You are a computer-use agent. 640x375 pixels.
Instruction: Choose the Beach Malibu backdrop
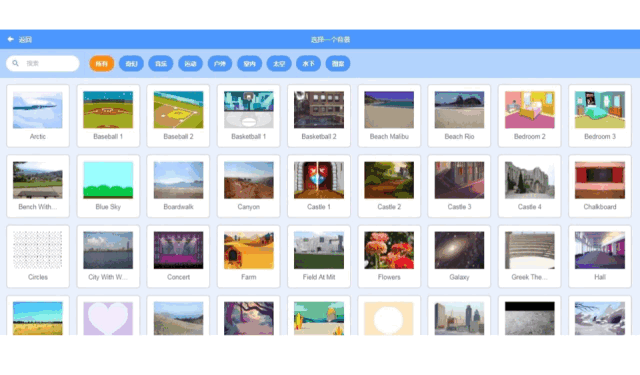pyautogui.click(x=389, y=116)
